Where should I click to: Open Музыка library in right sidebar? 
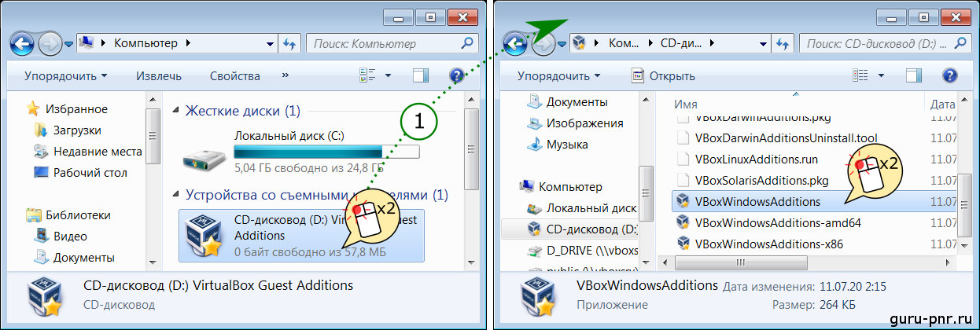click(567, 145)
